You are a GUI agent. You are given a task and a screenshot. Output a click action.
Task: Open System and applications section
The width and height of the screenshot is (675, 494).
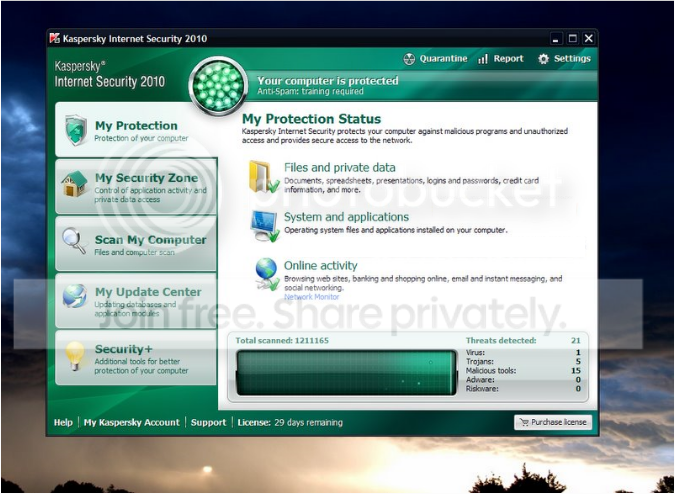pos(346,217)
